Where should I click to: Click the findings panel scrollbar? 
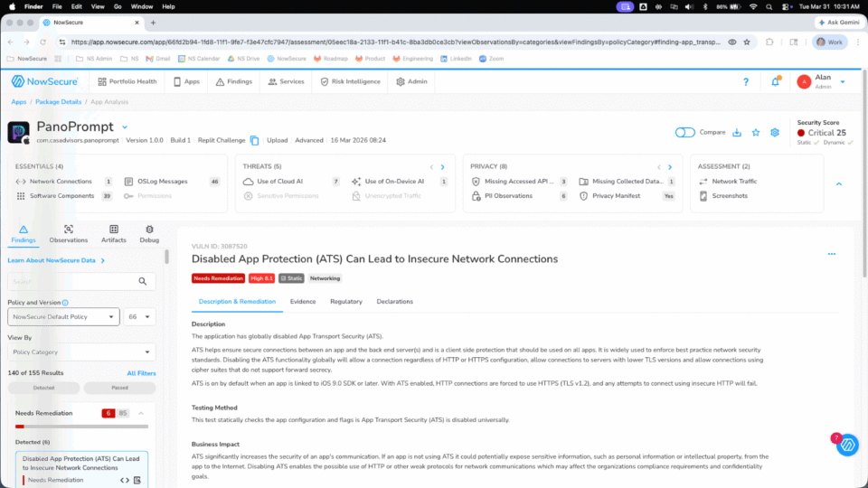166,257
